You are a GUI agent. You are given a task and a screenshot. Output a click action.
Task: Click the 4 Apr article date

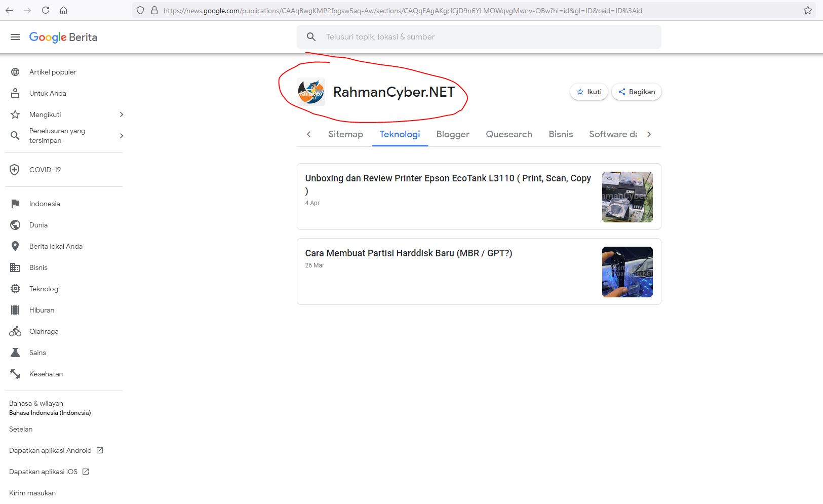click(312, 203)
